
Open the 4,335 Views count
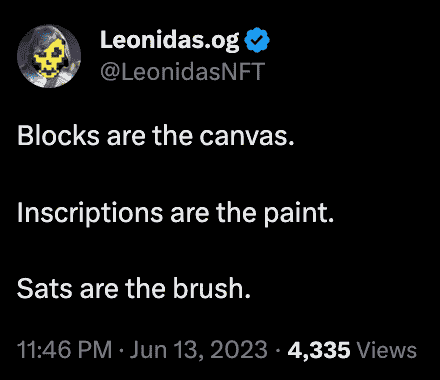(x=352, y=350)
